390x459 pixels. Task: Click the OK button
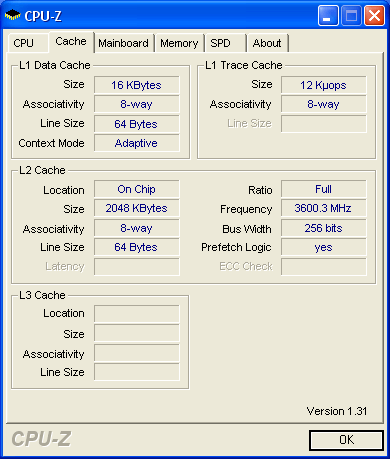click(346, 440)
